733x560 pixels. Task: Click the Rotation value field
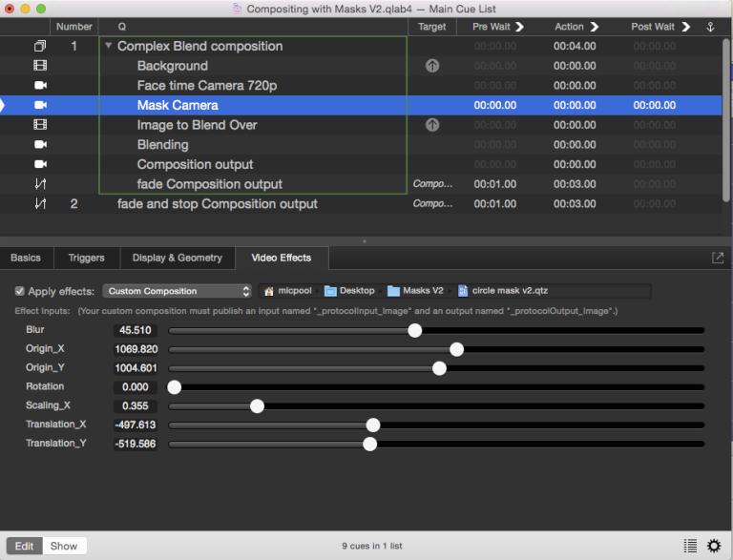click(136, 387)
